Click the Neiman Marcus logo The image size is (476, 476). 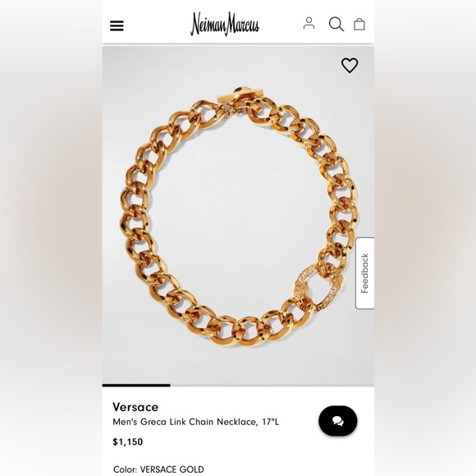(225, 24)
